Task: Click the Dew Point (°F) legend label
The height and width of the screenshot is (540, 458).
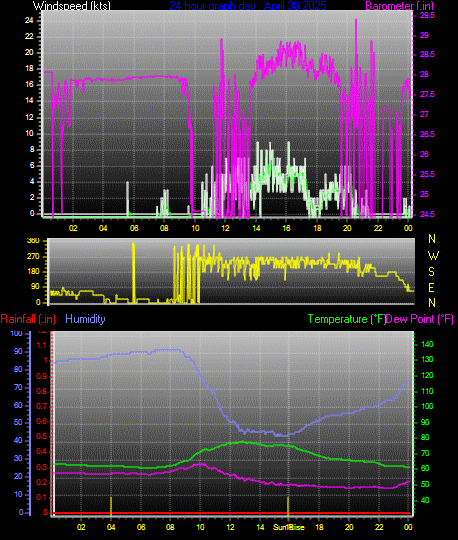Action: 419,319
